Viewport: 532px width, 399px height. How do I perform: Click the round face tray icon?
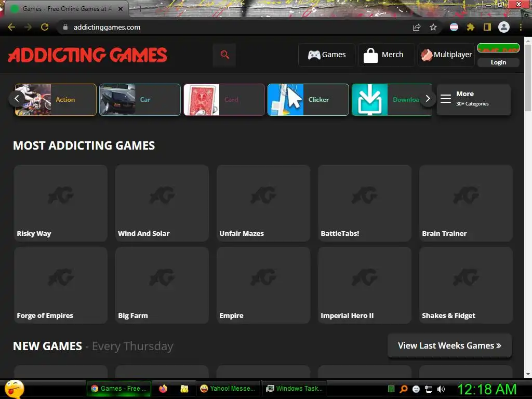click(416, 389)
